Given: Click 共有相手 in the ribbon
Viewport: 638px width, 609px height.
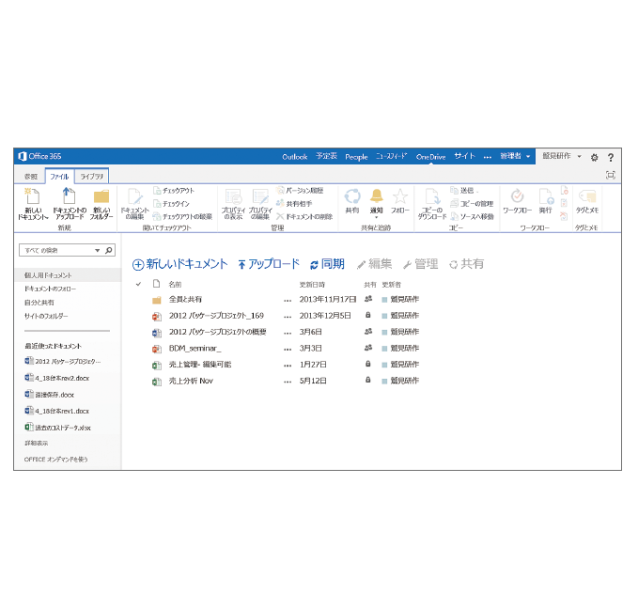Looking at the screenshot, I should coord(294,203).
